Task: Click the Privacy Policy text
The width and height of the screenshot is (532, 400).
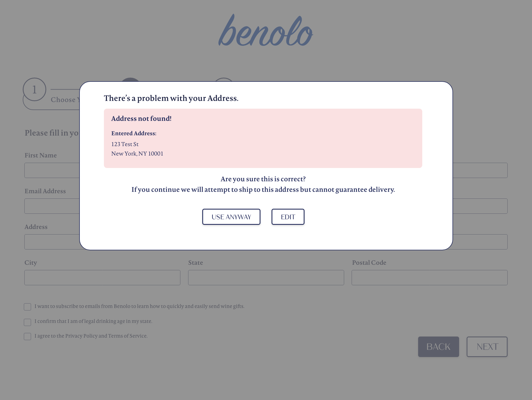Action: coord(82,336)
